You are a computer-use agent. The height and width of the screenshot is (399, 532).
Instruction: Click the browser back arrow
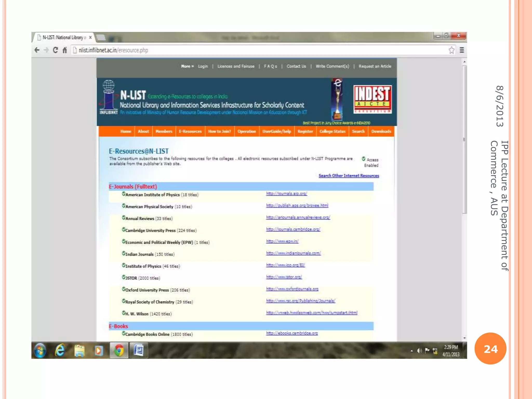click(x=37, y=50)
